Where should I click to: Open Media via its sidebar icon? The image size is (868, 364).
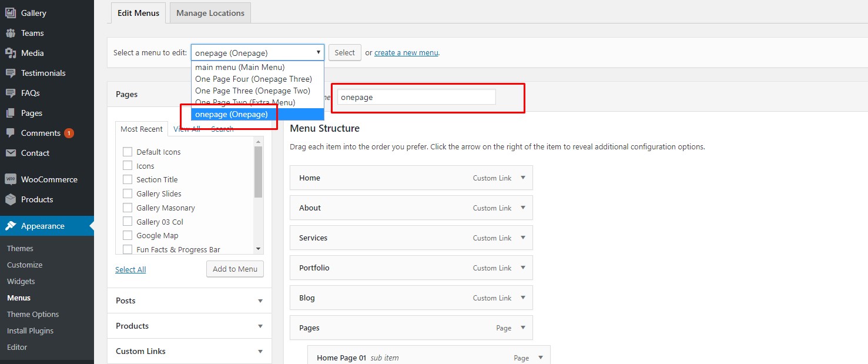11,53
